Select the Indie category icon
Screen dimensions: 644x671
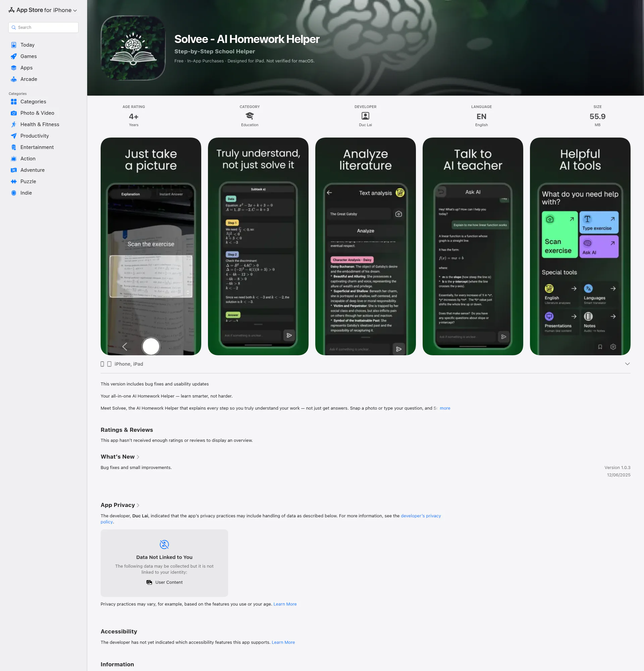14,193
